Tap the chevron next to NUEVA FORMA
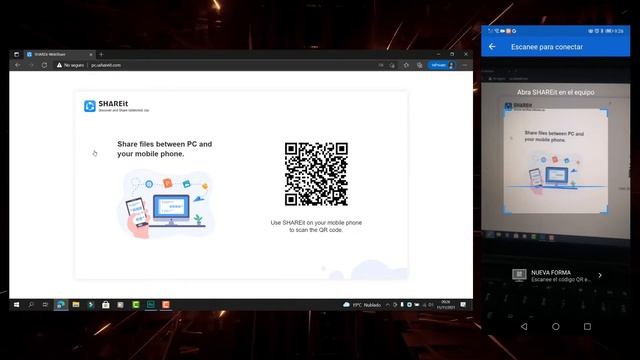The height and width of the screenshot is (360, 640). pos(600,276)
